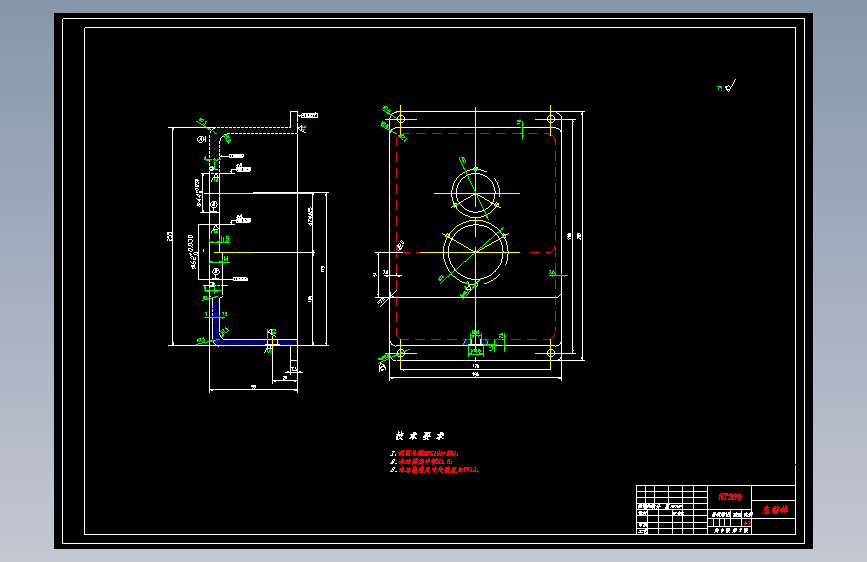This screenshot has width=867, height=562.
Task: Select the red "左箱体" part name in the title block
Action: [x=774, y=509]
